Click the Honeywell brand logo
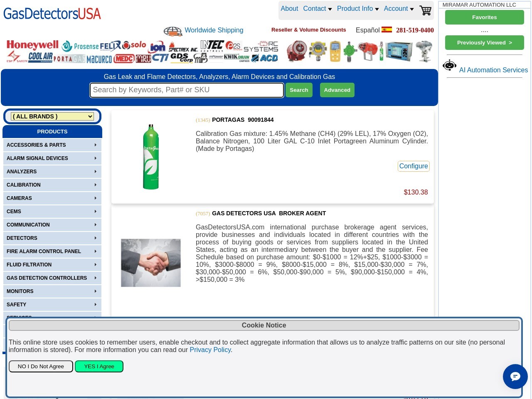 click(x=32, y=45)
